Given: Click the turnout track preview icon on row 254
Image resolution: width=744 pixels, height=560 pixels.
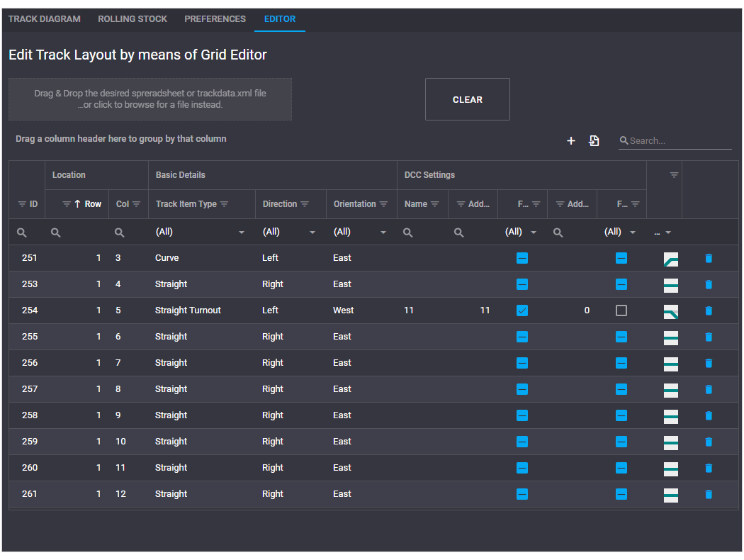Looking at the screenshot, I should pos(670,310).
